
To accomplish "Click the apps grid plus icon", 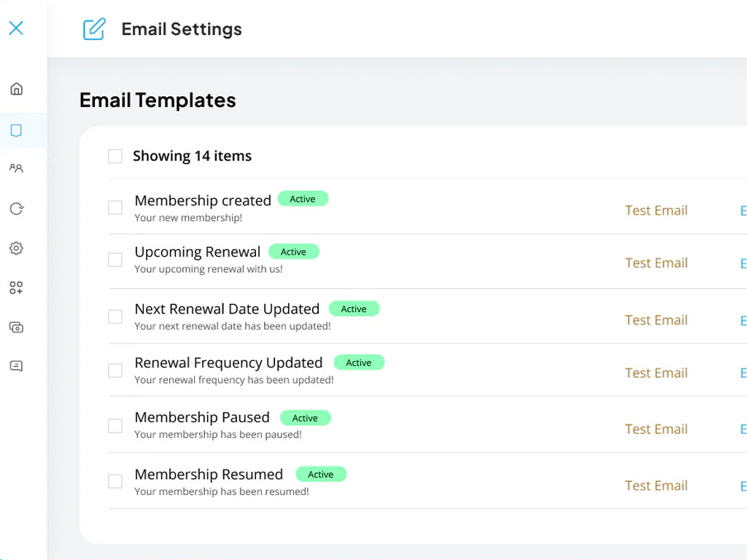I will tap(16, 288).
